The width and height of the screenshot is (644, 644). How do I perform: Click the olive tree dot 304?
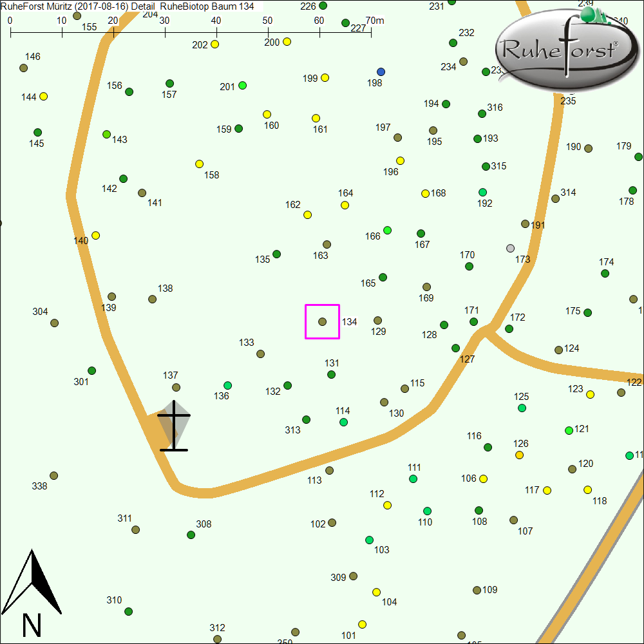(55, 323)
